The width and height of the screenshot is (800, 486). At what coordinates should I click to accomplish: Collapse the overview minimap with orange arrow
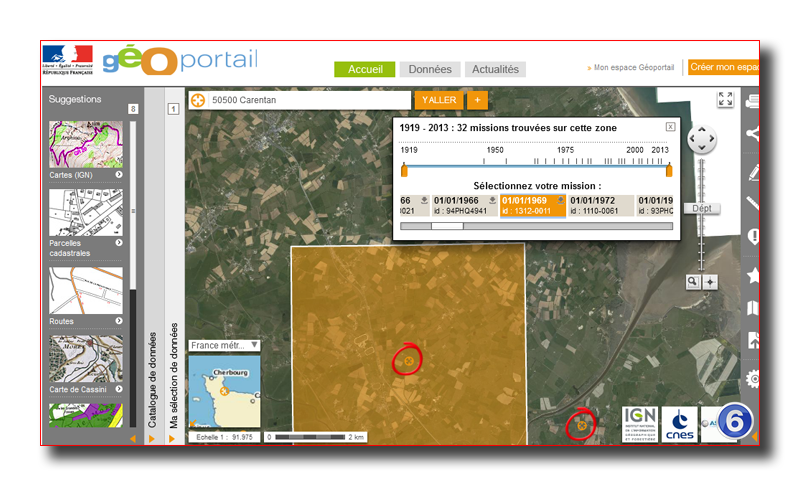(193, 423)
